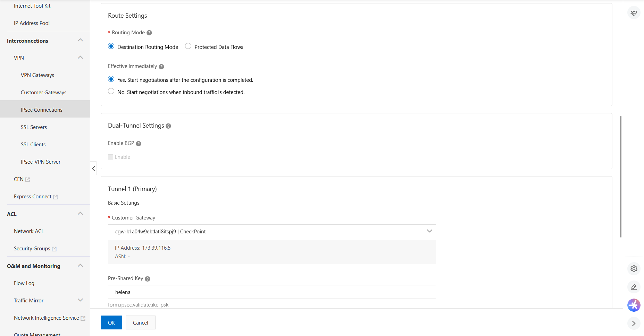
Task: Click the Dual-Tunnel Settings help icon
Action: click(x=168, y=126)
